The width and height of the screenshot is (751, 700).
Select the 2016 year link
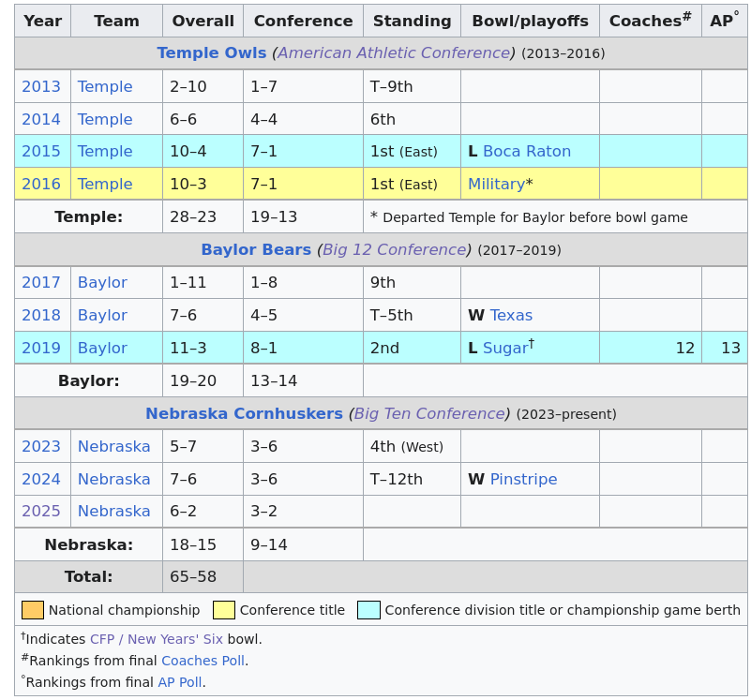pos(41,185)
